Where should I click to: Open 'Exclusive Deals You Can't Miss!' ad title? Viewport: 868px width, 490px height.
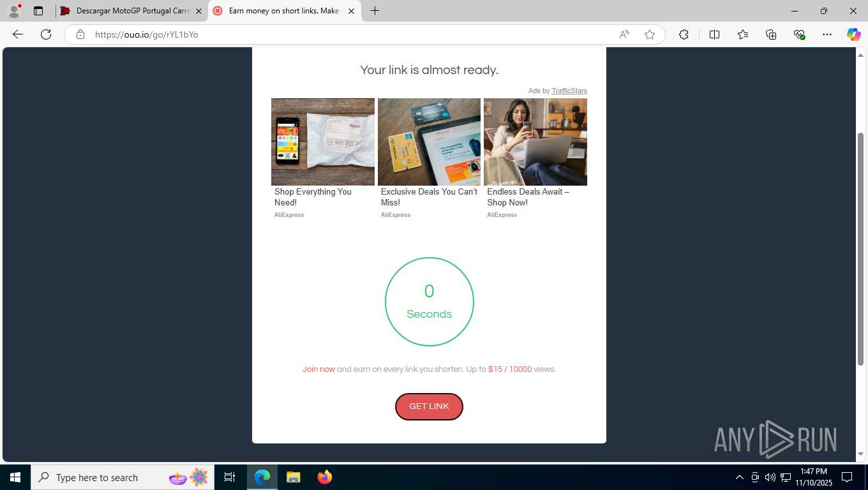429,197
